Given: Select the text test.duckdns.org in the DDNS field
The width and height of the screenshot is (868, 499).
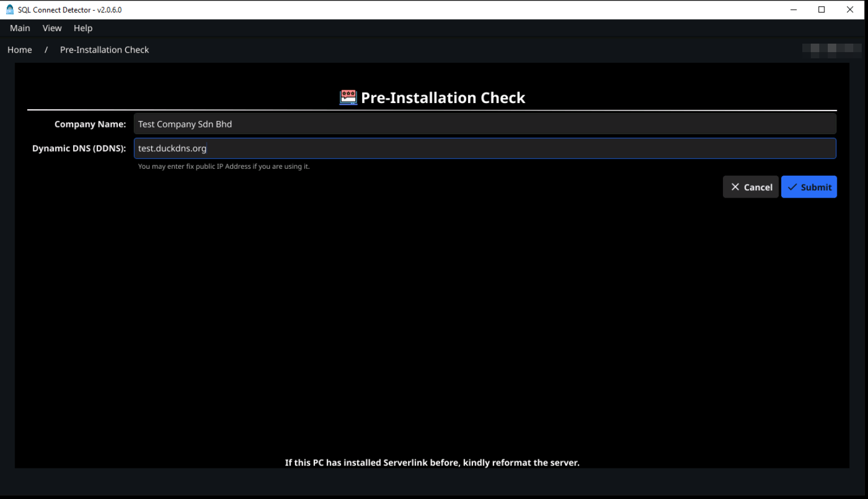Looking at the screenshot, I should (172, 148).
